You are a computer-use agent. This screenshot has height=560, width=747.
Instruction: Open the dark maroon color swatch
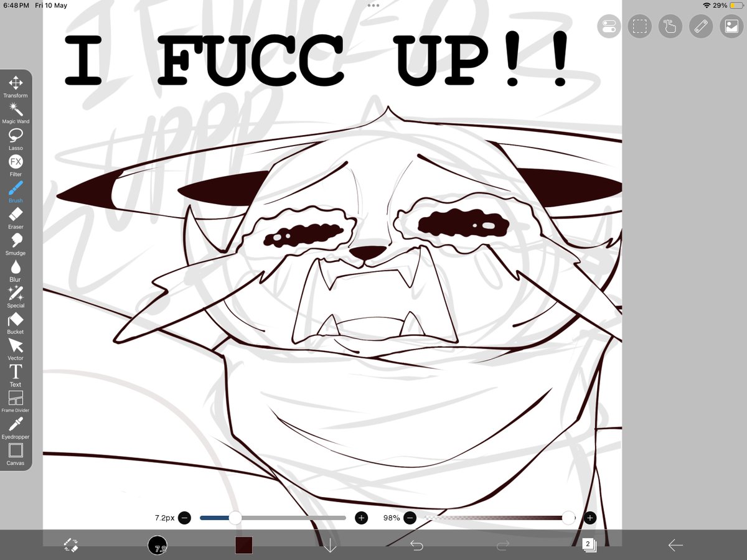point(243,546)
